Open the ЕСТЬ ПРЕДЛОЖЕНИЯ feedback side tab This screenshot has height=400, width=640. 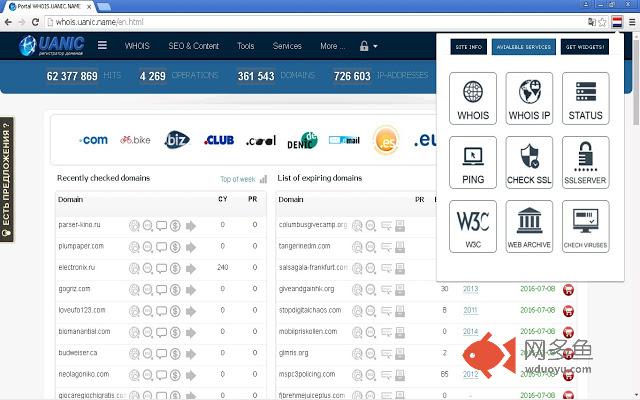click(7, 180)
